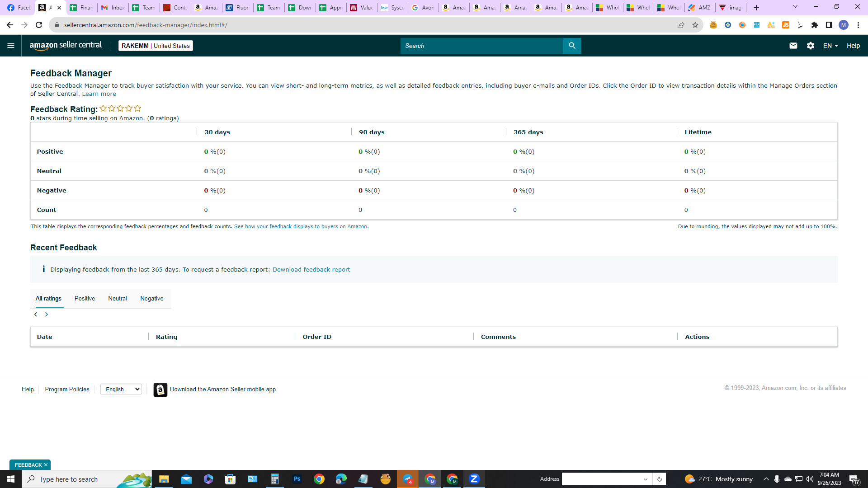Open 'See how your feedback displays' link

pos(301,227)
